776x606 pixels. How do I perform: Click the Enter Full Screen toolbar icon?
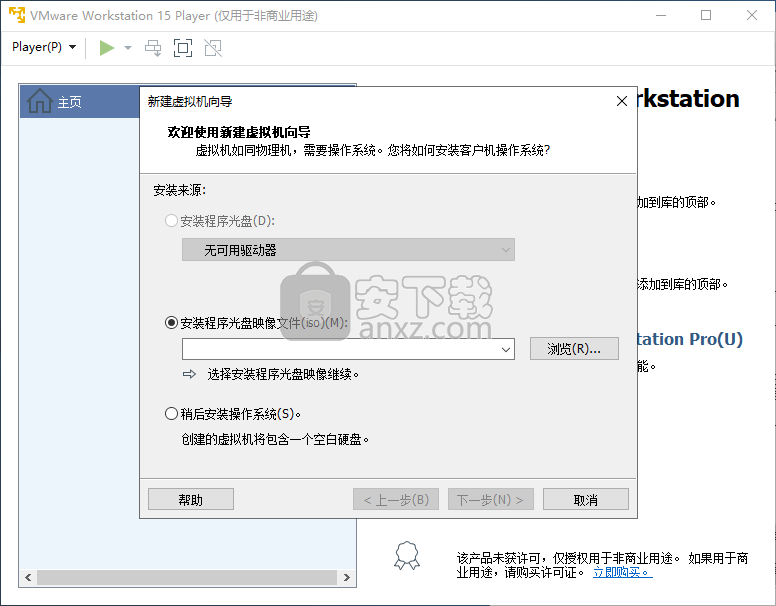coord(182,48)
